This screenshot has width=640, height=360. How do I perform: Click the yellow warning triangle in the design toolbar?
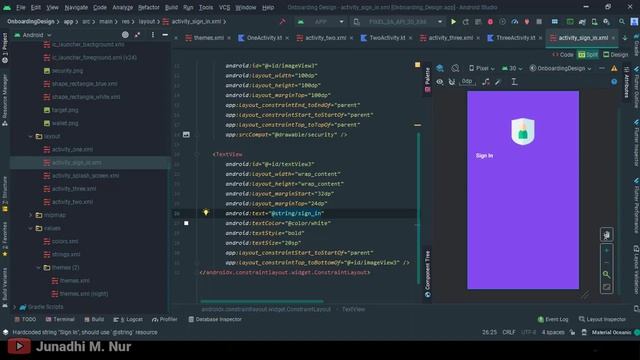pos(614,68)
